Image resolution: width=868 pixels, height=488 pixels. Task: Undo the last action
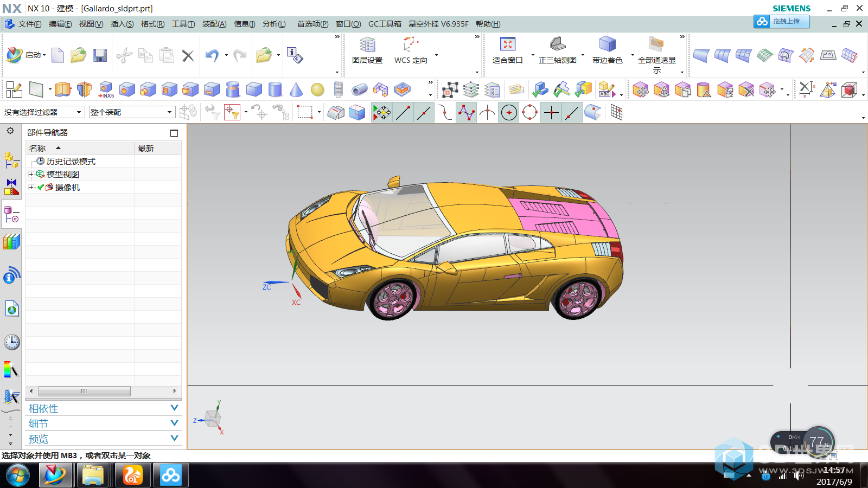(x=212, y=55)
